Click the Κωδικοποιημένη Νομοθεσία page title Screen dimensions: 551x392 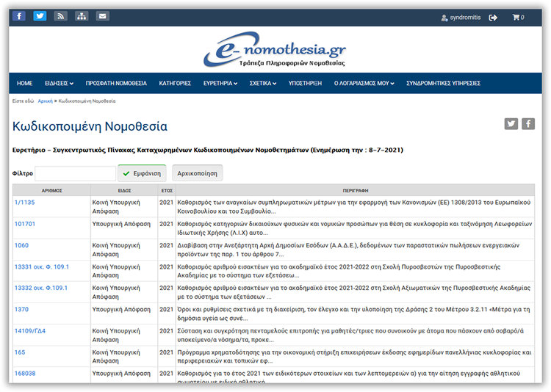click(90, 126)
